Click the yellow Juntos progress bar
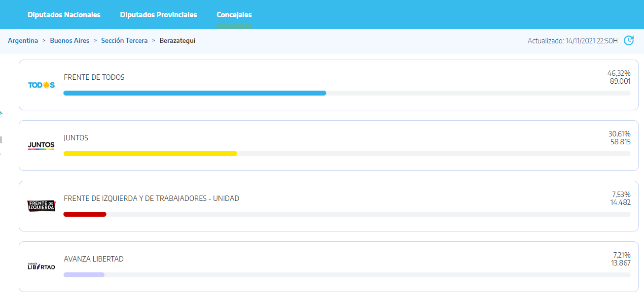The image size is (644, 296). click(x=150, y=154)
